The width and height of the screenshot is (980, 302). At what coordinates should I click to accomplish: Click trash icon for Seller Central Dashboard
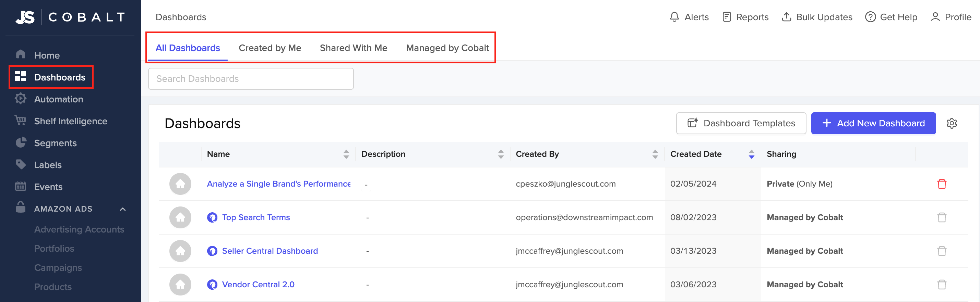942,251
